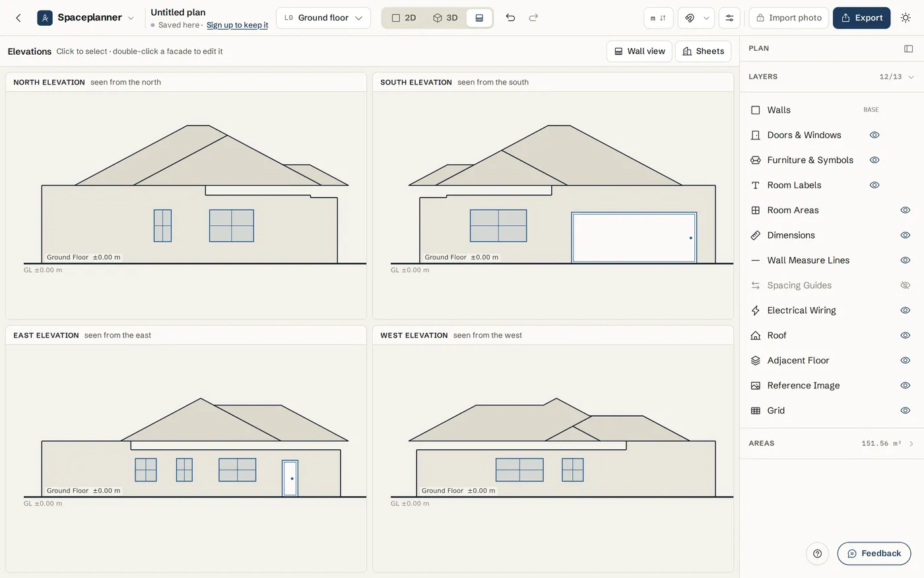This screenshot has height=578, width=924.
Task: Open the Spaceplanner app dropdown
Action: (x=131, y=18)
